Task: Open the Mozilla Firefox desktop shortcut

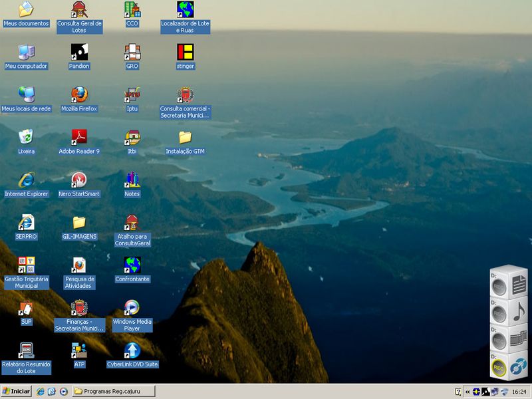Action: pos(79,94)
